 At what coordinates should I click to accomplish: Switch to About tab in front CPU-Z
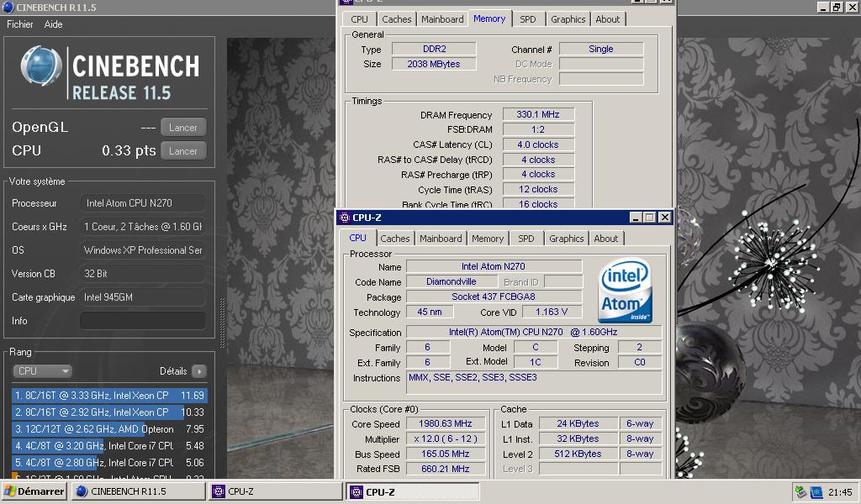[x=605, y=239]
